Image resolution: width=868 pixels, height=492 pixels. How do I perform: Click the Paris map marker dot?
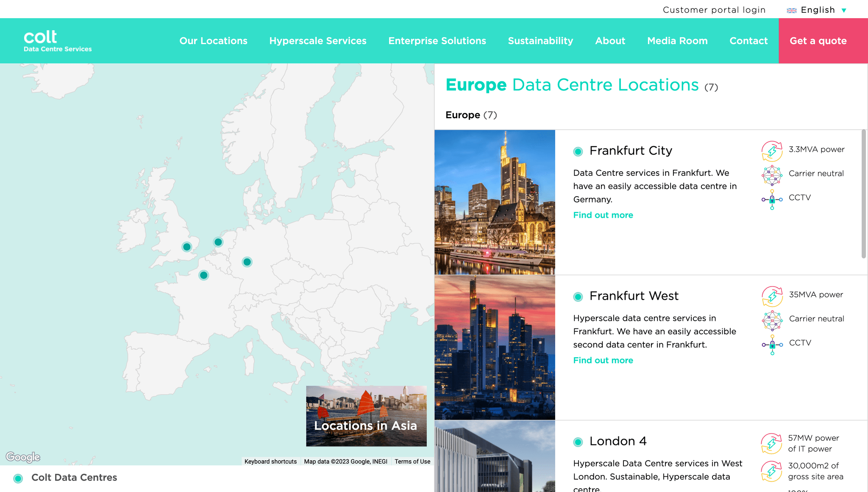tap(203, 275)
